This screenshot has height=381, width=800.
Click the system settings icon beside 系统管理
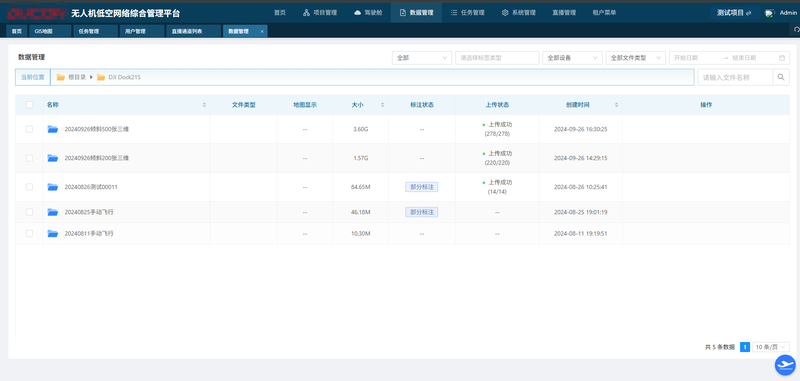[x=505, y=13]
